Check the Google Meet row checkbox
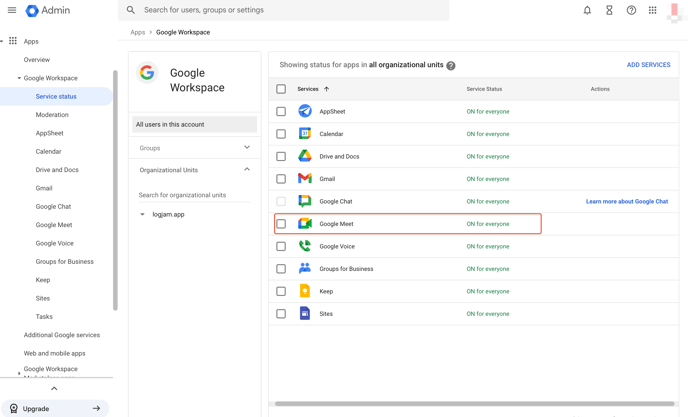The height and width of the screenshot is (417, 688). [281, 223]
